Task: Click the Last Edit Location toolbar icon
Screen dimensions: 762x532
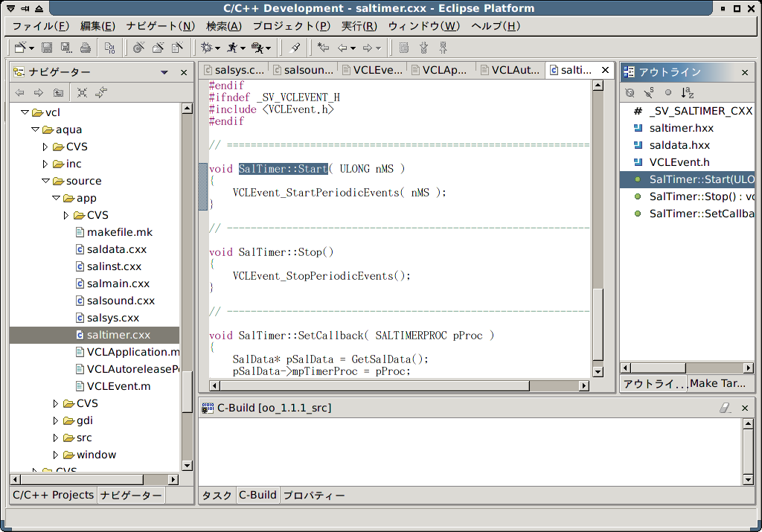Action: point(323,48)
